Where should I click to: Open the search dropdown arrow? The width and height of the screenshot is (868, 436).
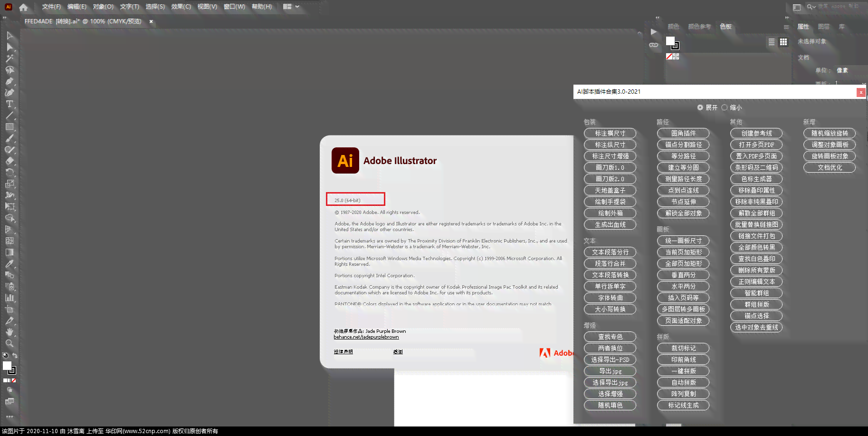pos(813,7)
